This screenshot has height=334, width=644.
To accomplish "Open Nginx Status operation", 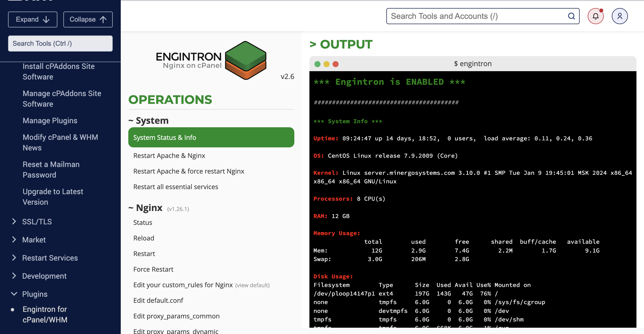I will 143,223.
